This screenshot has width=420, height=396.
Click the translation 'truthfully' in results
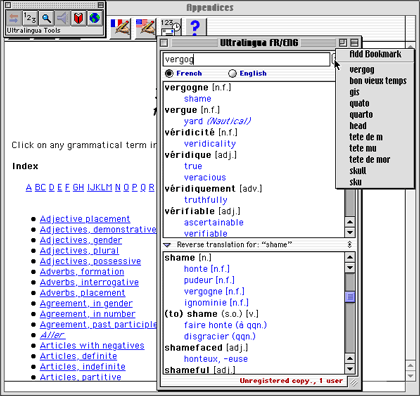click(206, 200)
